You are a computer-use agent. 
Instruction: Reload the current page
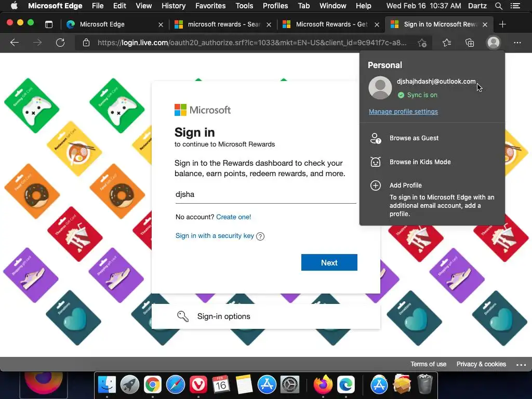pos(60,43)
